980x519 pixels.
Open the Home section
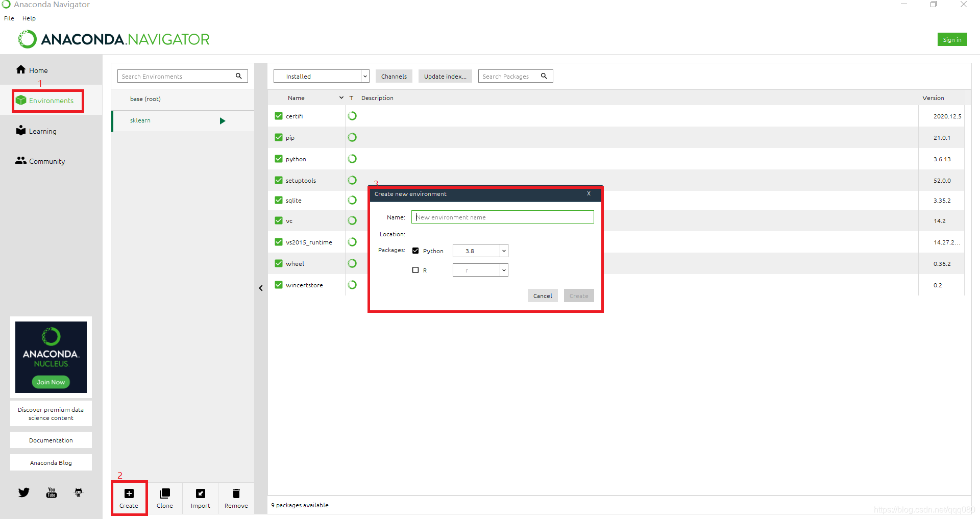(x=32, y=70)
